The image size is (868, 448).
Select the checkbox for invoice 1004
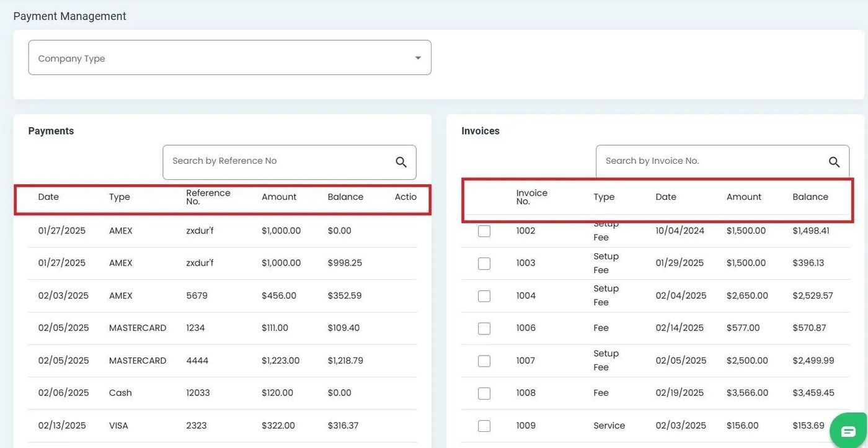(x=484, y=296)
